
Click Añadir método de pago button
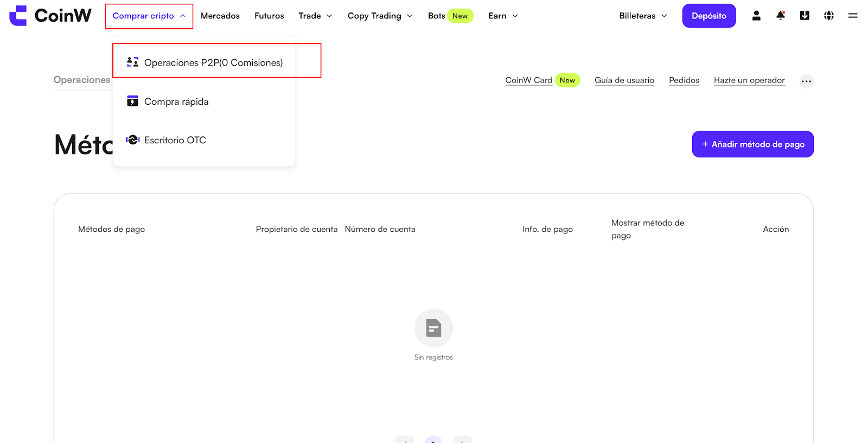point(753,144)
